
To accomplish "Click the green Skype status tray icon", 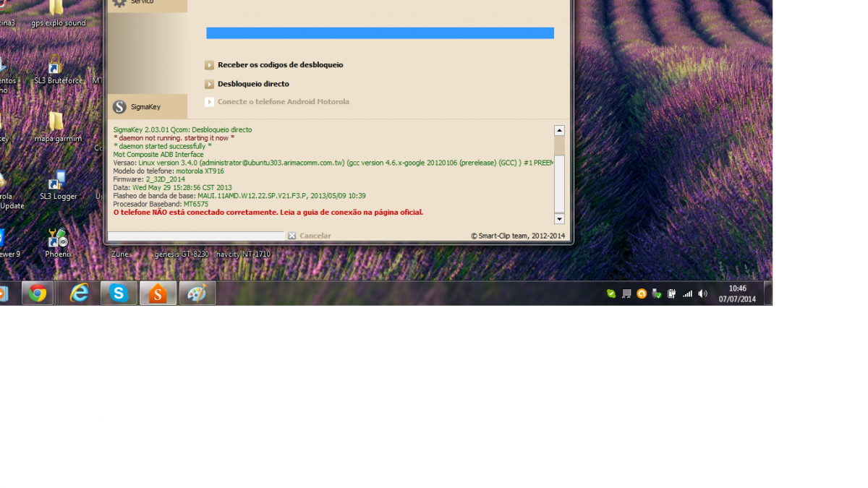I will click(x=611, y=294).
